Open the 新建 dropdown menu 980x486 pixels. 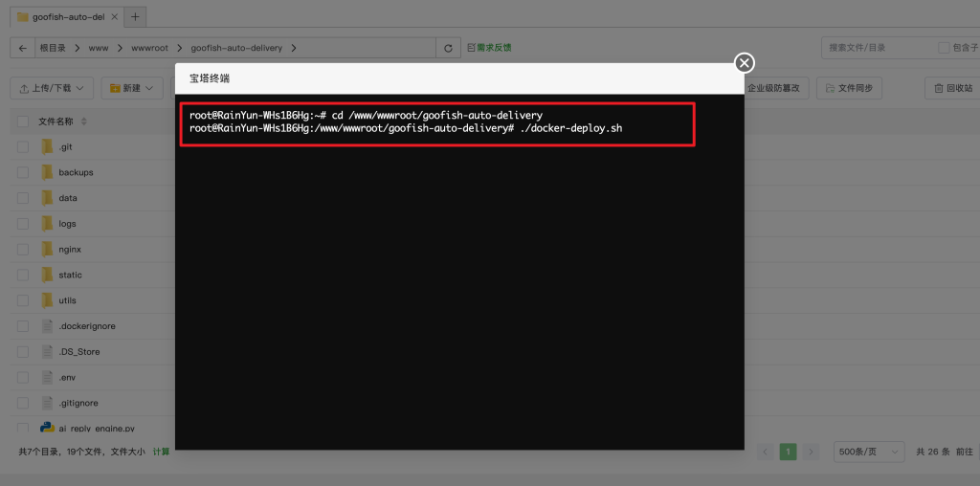[131, 88]
